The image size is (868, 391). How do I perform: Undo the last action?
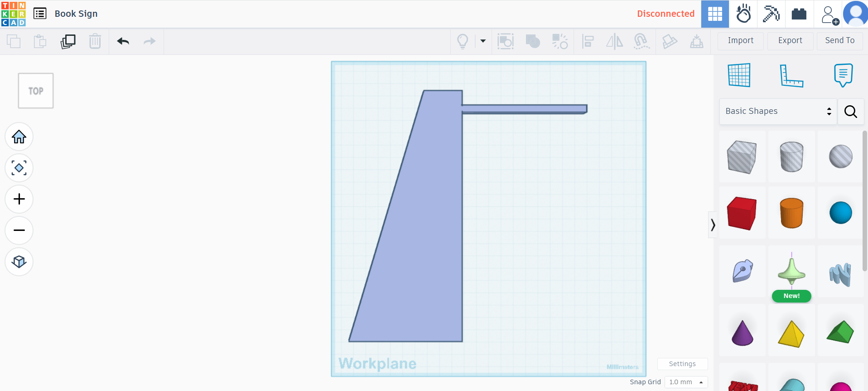pos(123,41)
